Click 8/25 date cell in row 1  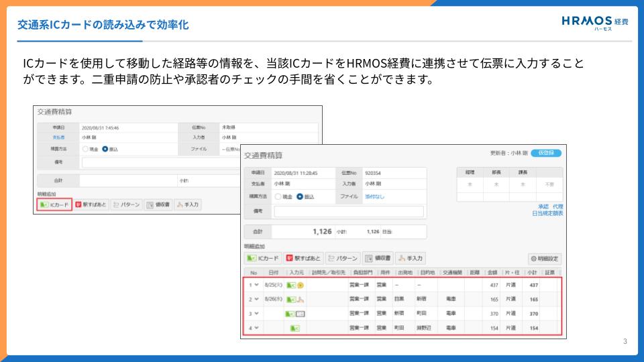click(274, 285)
